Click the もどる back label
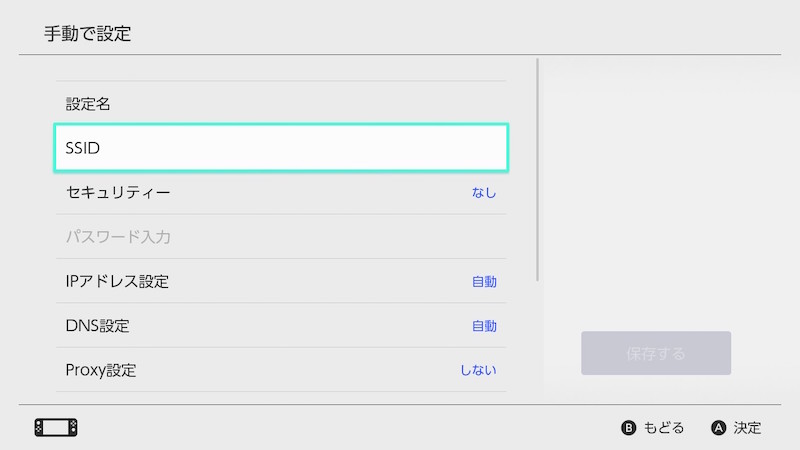 coord(663,428)
